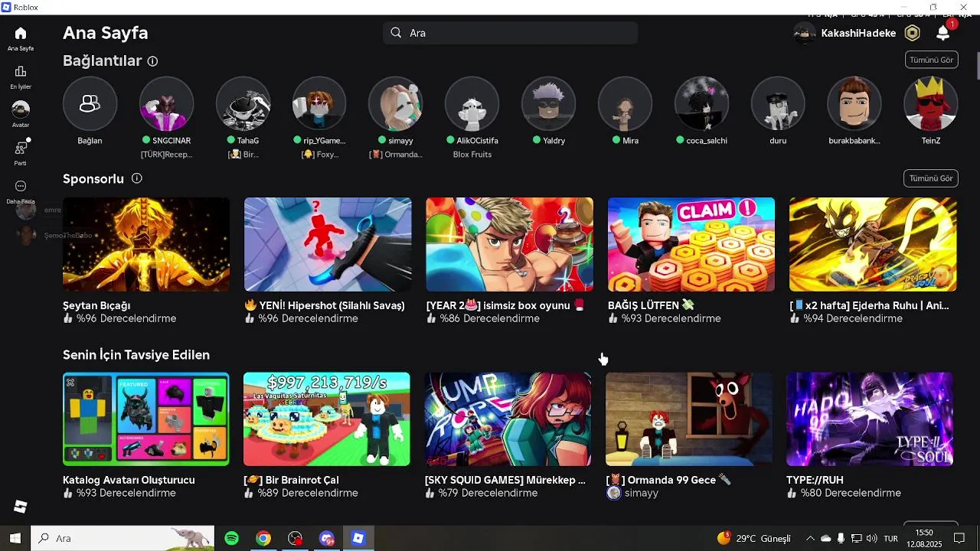Open Katalog Avatarı Oluşturucu thumbnail
The height and width of the screenshot is (551, 980).
[146, 419]
